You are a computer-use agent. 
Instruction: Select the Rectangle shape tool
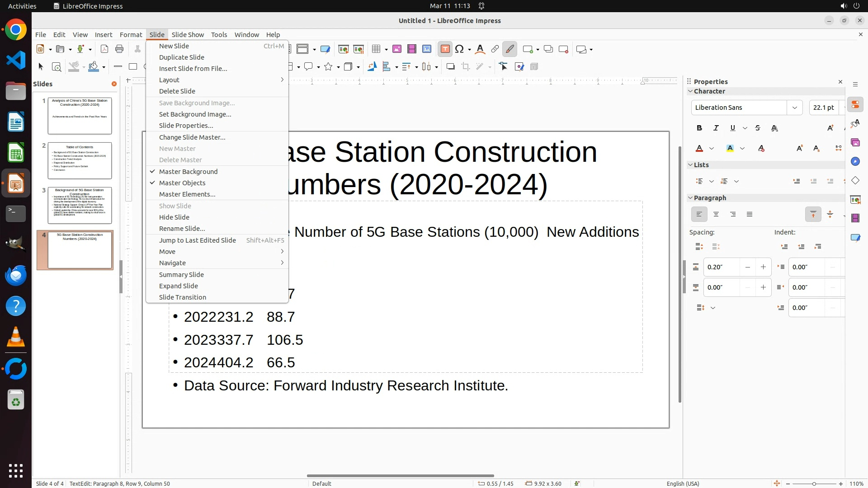coord(133,67)
